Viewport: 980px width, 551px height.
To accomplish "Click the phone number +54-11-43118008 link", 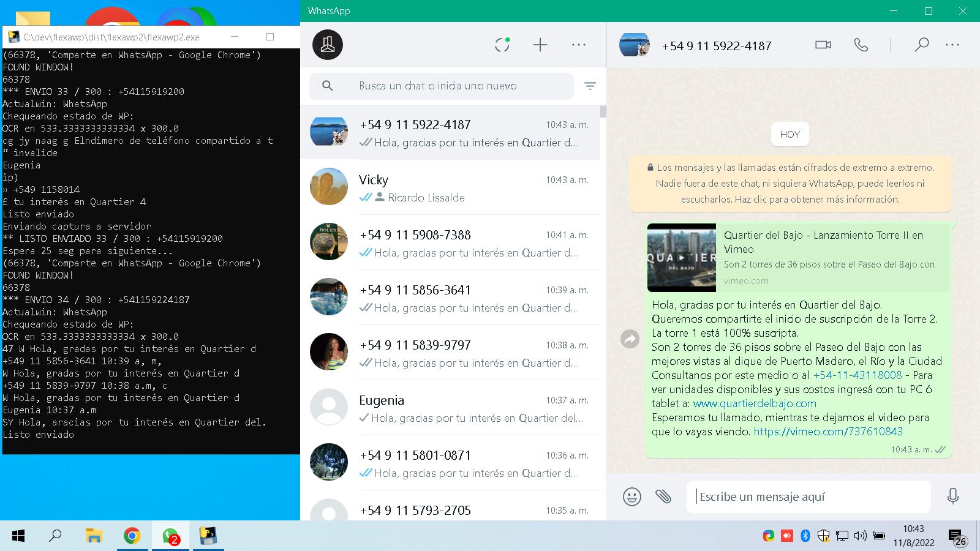I will (x=858, y=375).
